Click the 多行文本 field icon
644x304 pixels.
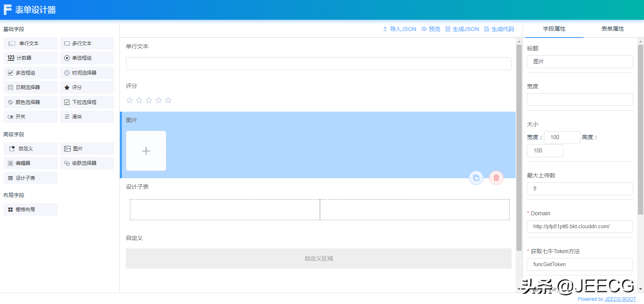tap(67, 44)
